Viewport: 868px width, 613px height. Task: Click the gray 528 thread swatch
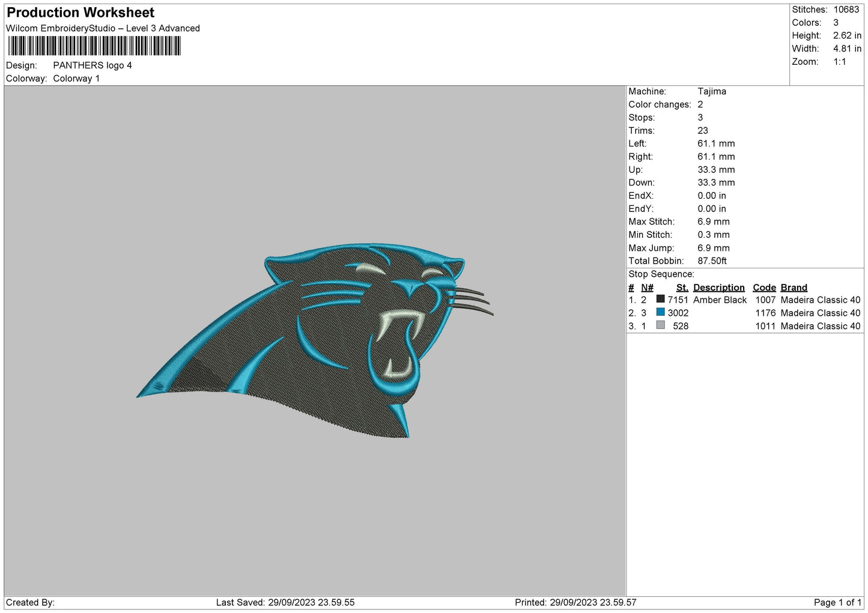pyautogui.click(x=660, y=325)
